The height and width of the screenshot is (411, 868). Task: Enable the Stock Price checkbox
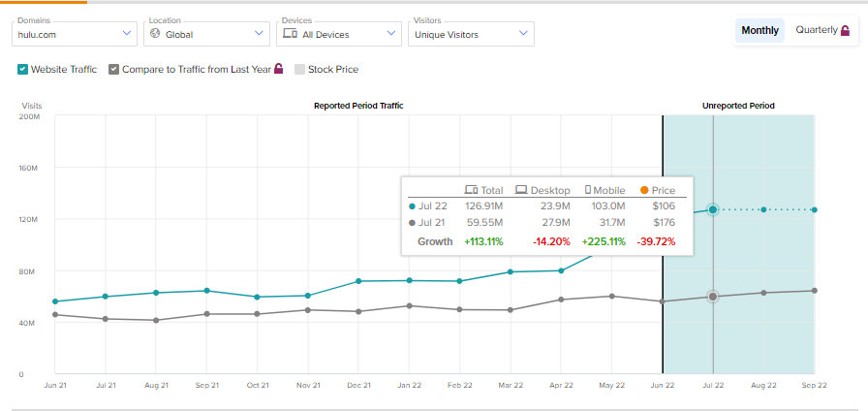(299, 69)
